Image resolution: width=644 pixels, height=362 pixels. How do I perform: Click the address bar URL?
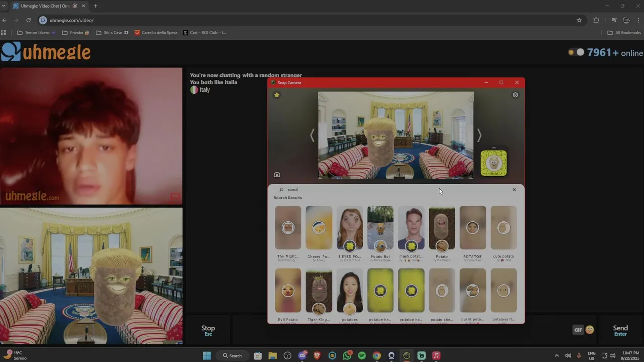click(71, 20)
